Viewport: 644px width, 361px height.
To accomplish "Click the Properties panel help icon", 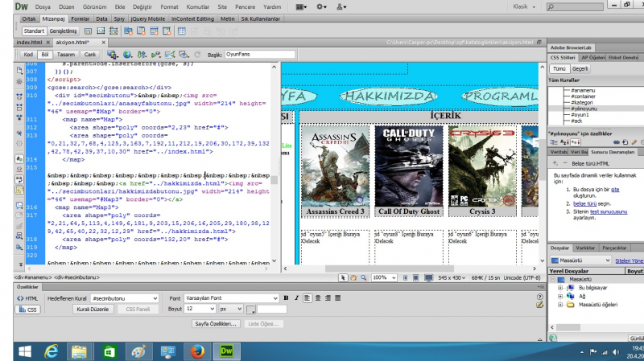I will (539, 297).
